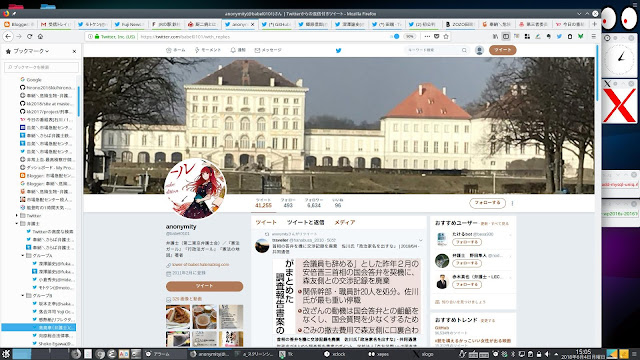This screenshot has height=360, width=640.
Task: Click the green Evernote-style extension icon
Action: tap(580, 36)
